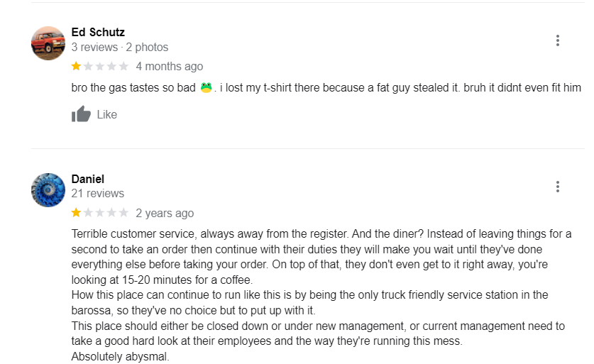Visit the Ed Schutz reviewer profile name

(x=98, y=32)
